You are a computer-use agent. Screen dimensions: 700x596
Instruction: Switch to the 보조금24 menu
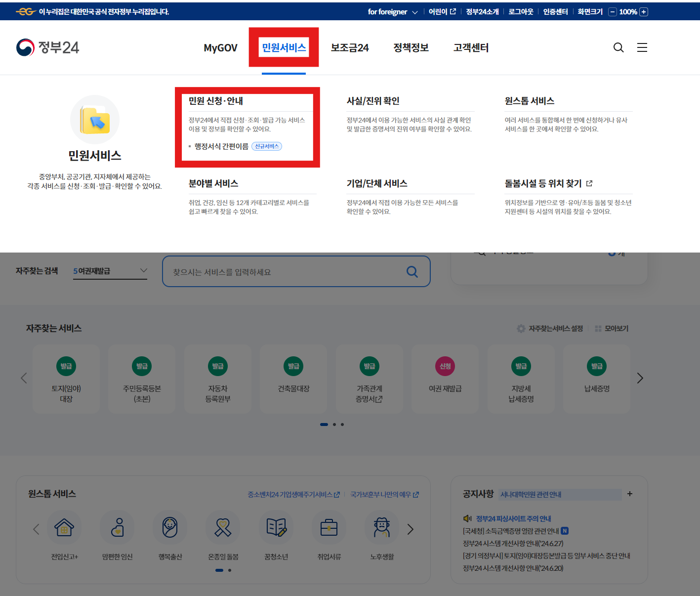coord(350,47)
